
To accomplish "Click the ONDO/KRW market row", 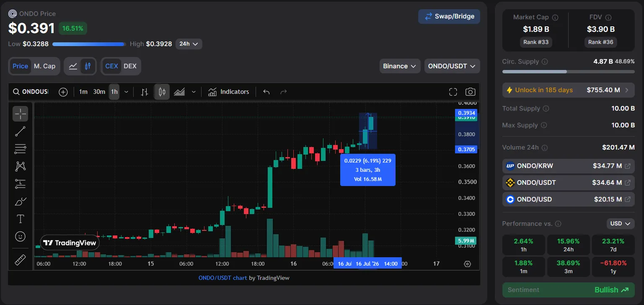I will click(568, 166).
